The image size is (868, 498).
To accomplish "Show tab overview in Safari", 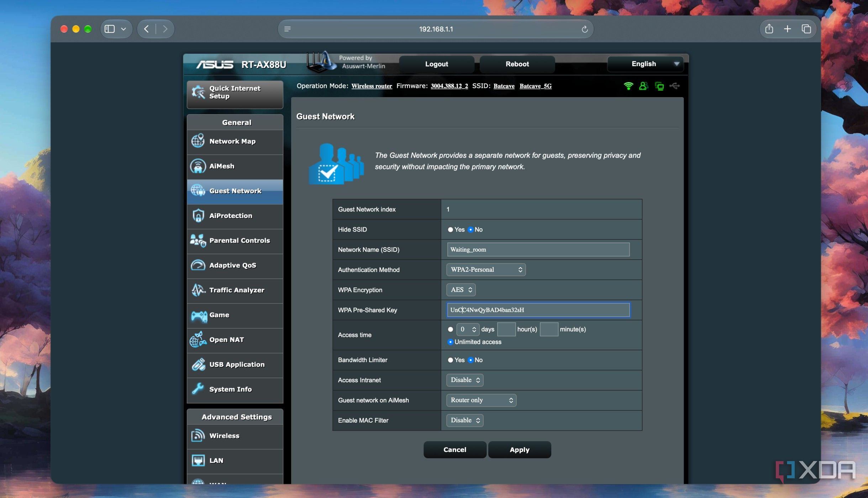I will pyautogui.click(x=806, y=29).
